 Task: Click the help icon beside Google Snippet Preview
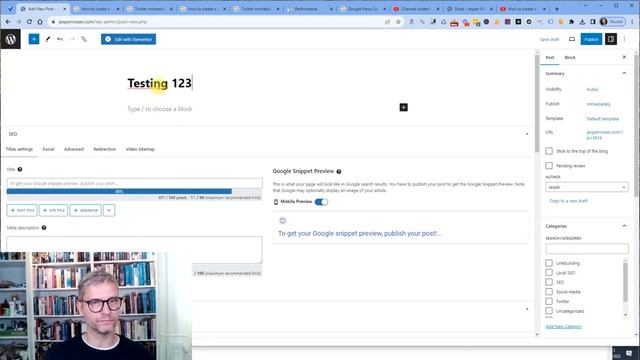[x=339, y=171]
